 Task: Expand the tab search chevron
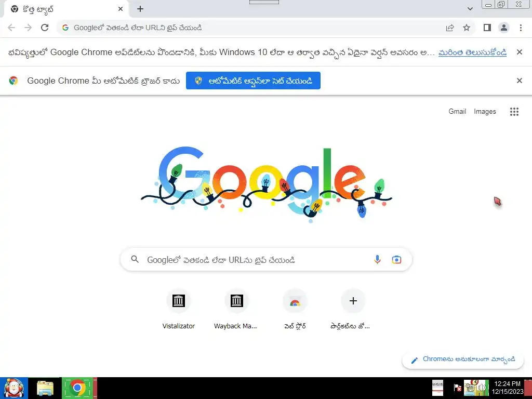(470, 9)
